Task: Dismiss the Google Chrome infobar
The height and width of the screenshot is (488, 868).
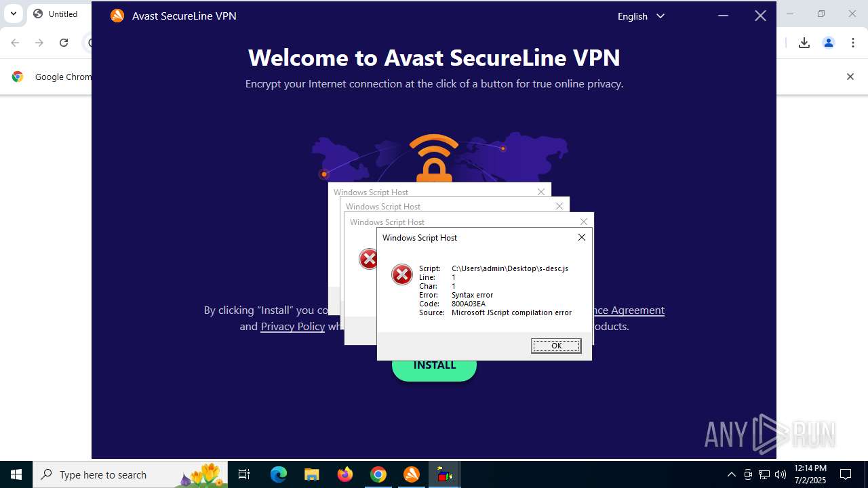Action: click(850, 77)
